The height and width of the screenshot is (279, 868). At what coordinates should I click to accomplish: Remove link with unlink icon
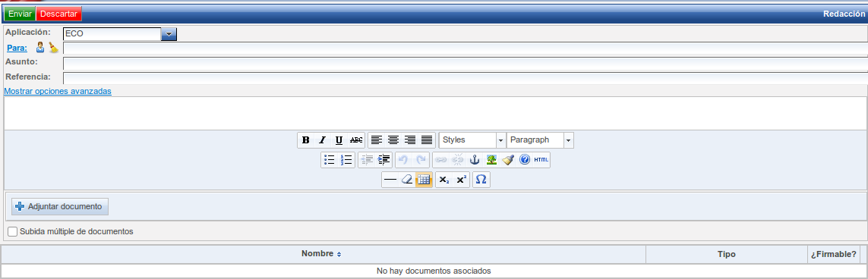(457, 160)
